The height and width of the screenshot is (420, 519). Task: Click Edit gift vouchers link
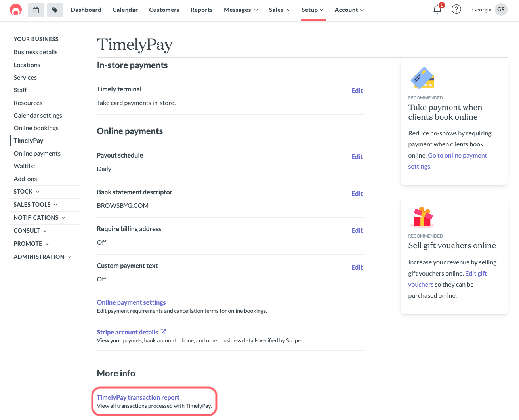[x=448, y=279]
